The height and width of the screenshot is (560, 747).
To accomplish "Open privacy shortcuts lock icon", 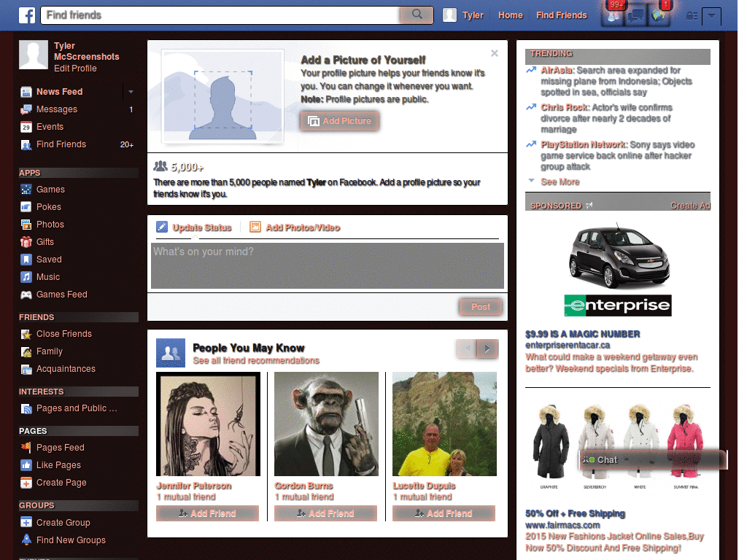I will [692, 16].
